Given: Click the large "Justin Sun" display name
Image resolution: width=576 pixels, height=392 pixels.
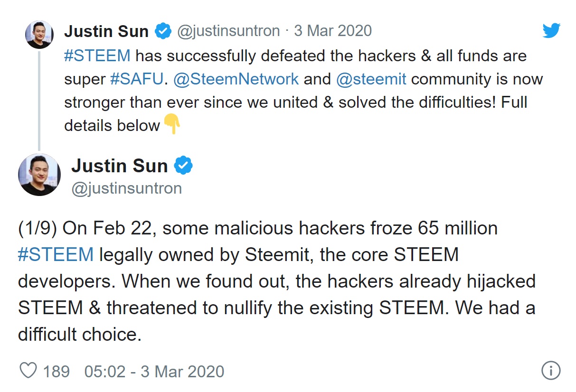Looking at the screenshot, I should pyautogui.click(x=120, y=166).
